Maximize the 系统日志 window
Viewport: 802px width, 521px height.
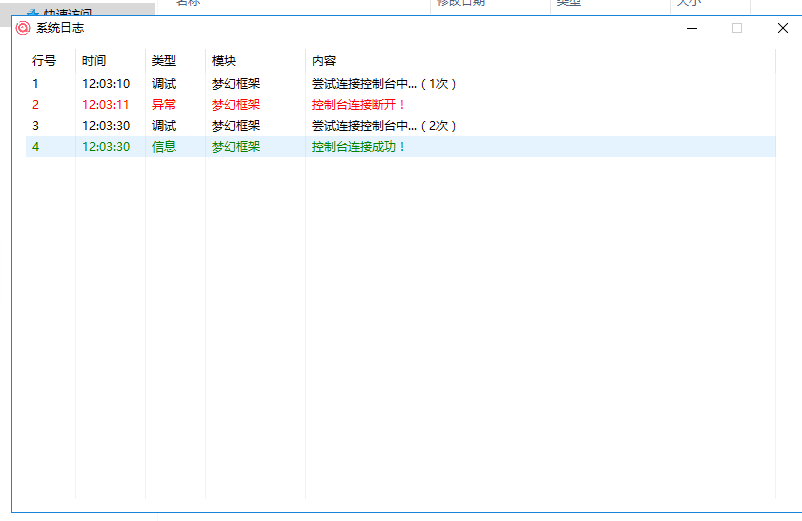(x=737, y=28)
